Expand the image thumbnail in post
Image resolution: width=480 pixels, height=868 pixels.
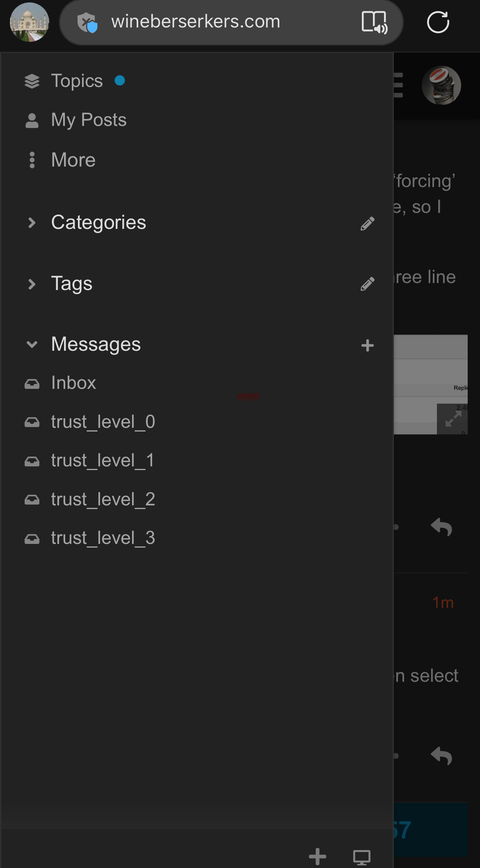pos(452,419)
